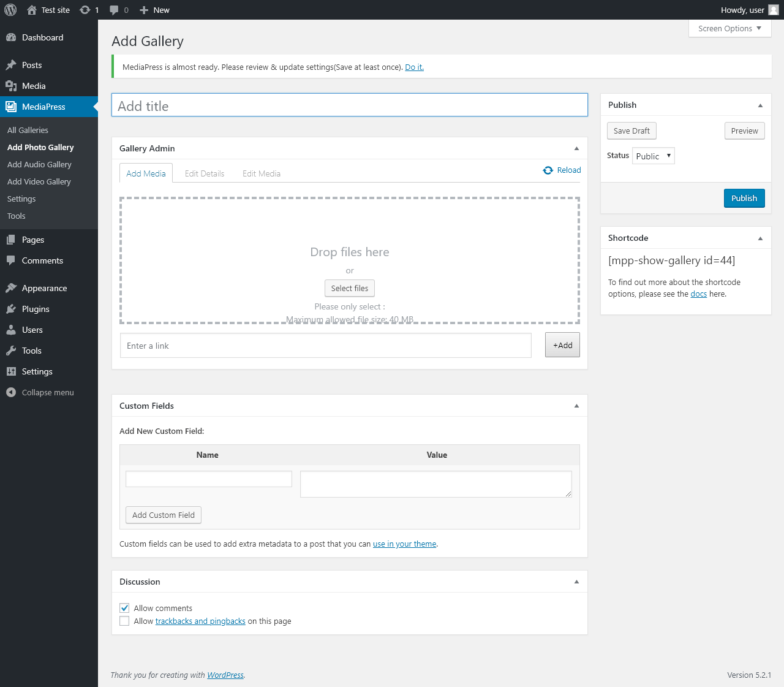
Task: Click the Version 5.2.1 footer text
Action: point(749,675)
